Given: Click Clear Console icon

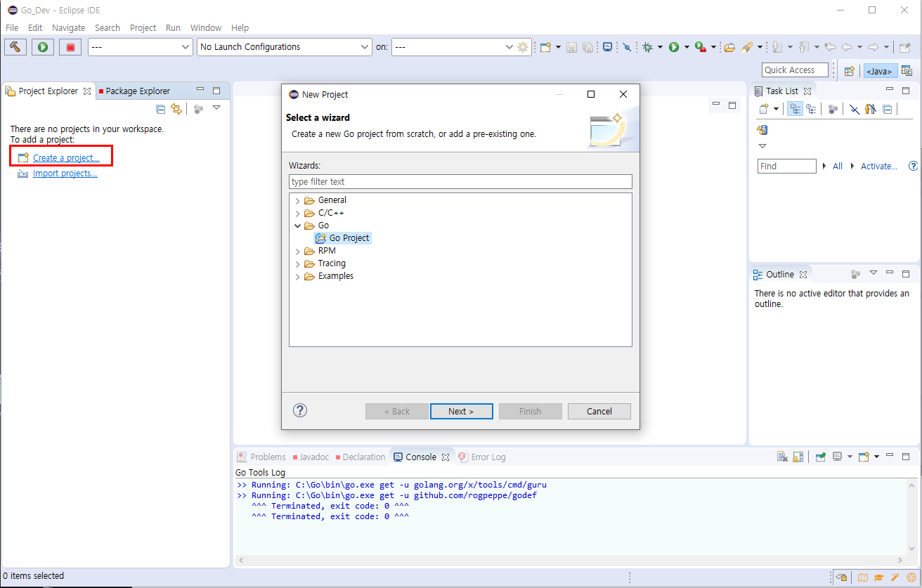Looking at the screenshot, I should 782,457.
